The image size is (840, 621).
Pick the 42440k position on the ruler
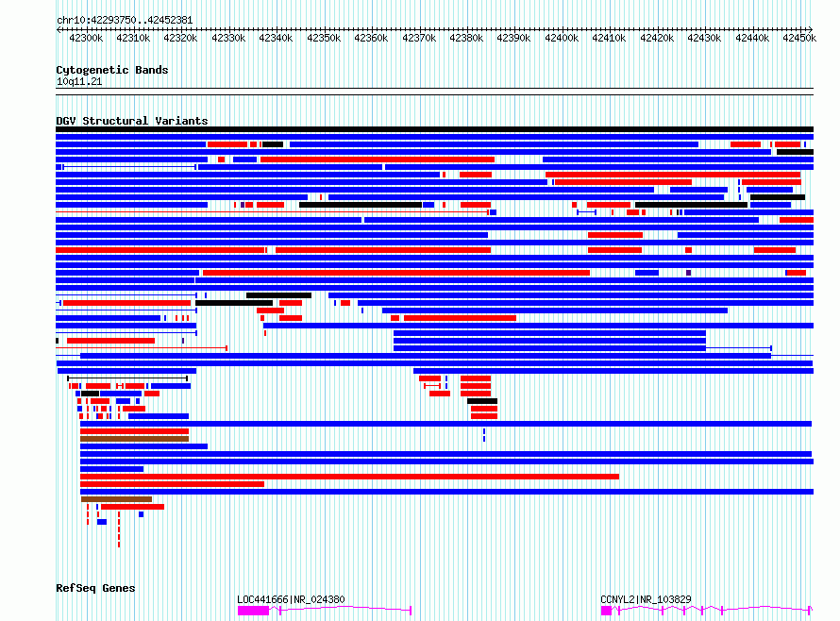[752, 38]
